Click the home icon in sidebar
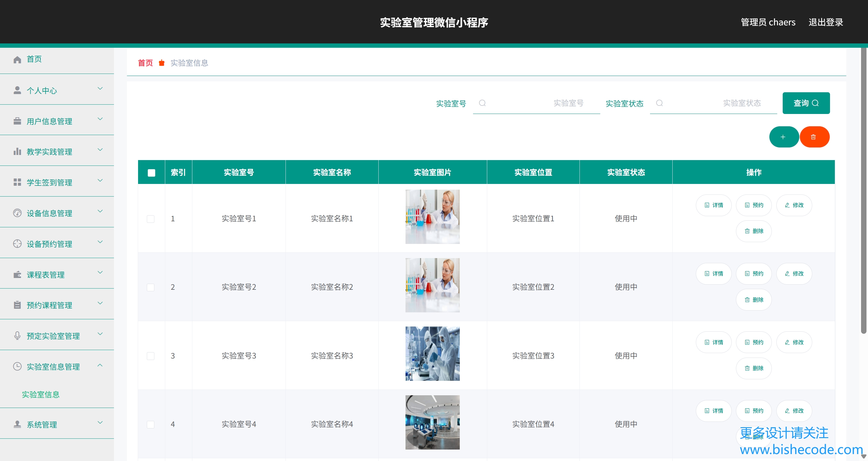Image resolution: width=868 pixels, height=461 pixels. (x=17, y=60)
